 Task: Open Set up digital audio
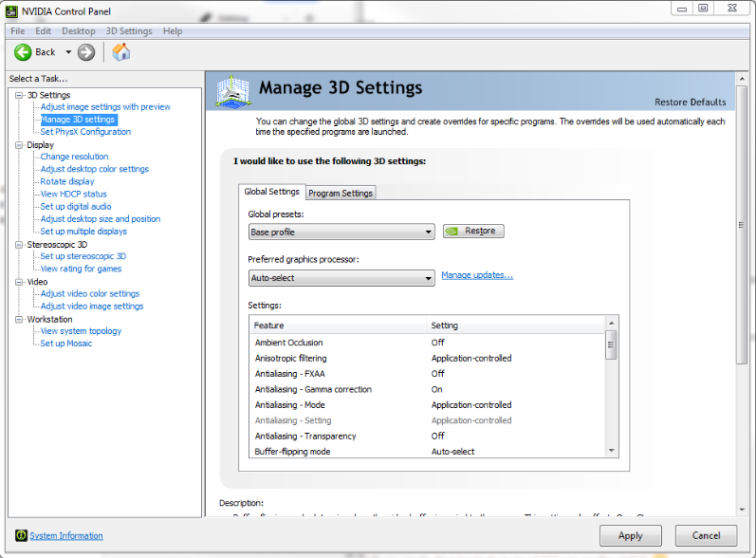tap(76, 207)
